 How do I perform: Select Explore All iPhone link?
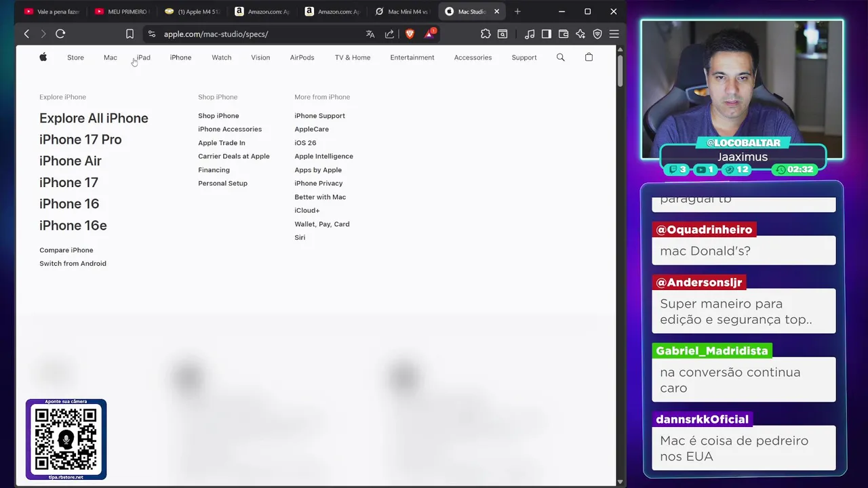(94, 118)
